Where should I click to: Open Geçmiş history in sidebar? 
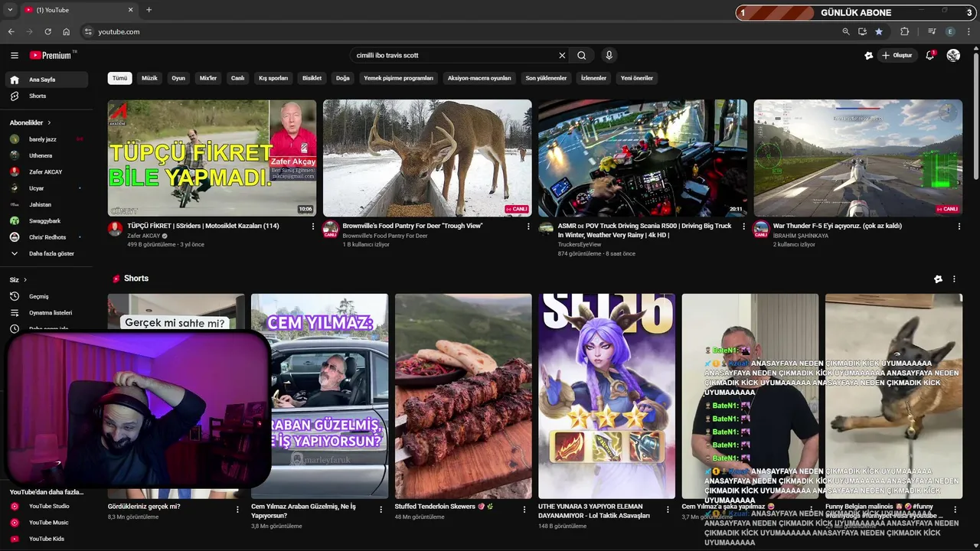tap(46, 296)
